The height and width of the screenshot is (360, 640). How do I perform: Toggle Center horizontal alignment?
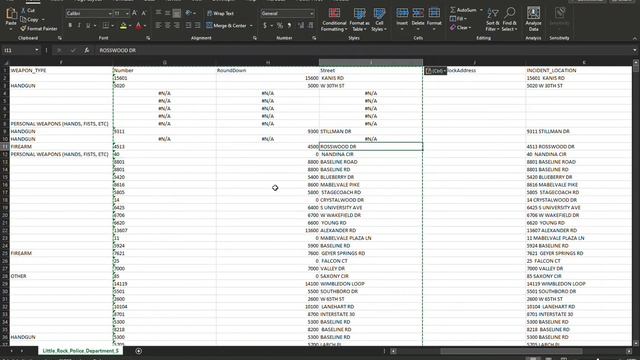tap(167, 26)
